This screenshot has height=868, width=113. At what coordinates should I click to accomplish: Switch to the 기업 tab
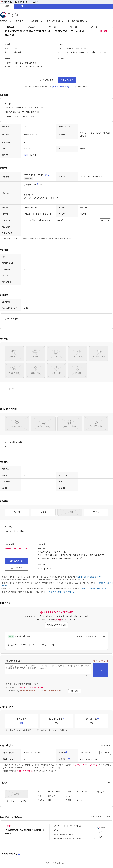click(21, 6)
